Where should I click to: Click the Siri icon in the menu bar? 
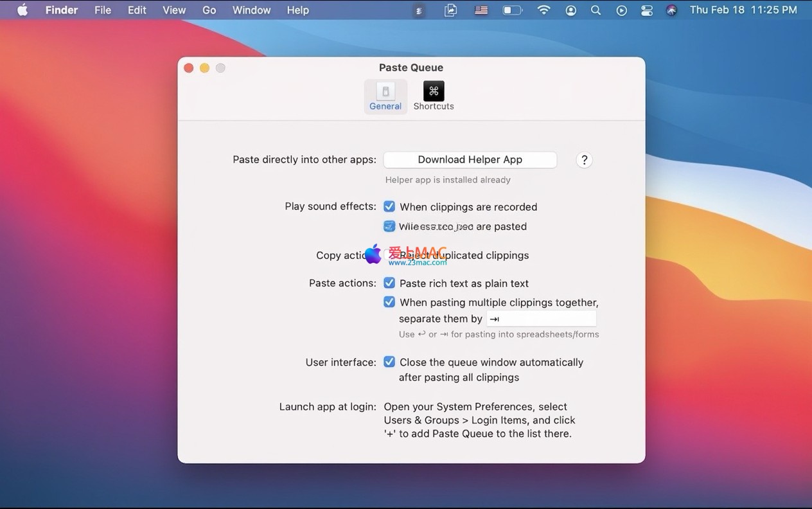coord(671,10)
